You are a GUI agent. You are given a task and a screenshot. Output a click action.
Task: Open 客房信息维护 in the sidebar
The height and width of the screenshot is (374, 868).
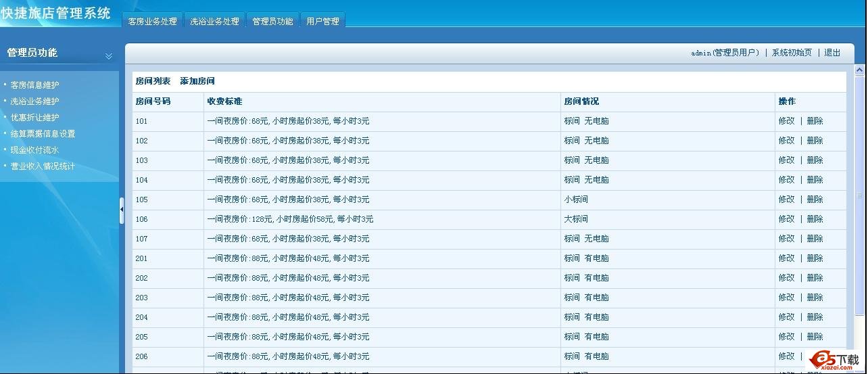point(35,85)
